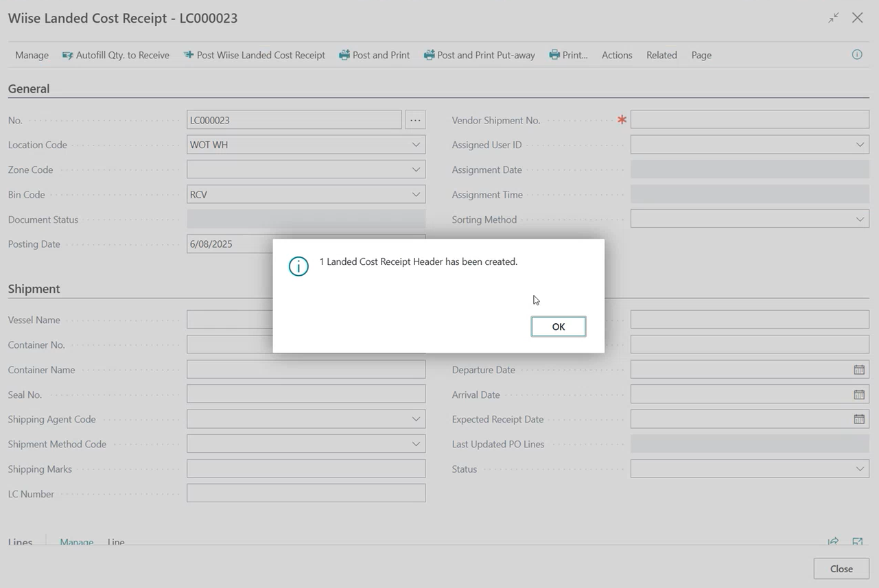
Task: Click the Autofill Qty. to Receive icon
Action: 67,55
